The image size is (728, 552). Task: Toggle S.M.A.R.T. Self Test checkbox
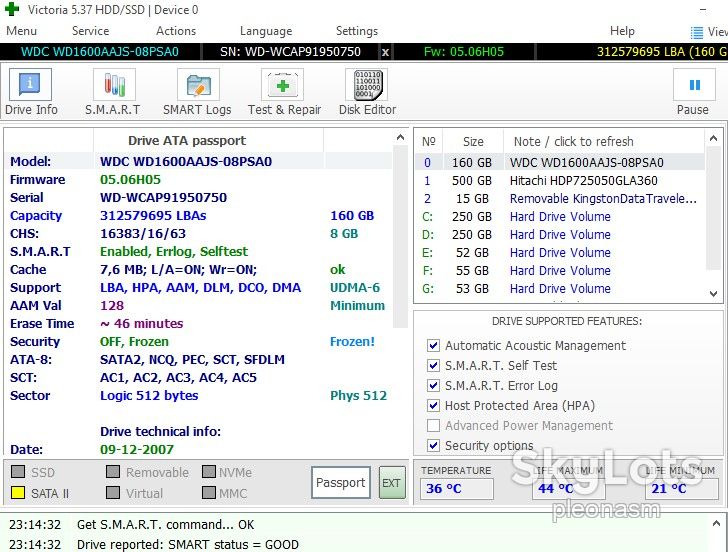pyautogui.click(x=433, y=365)
